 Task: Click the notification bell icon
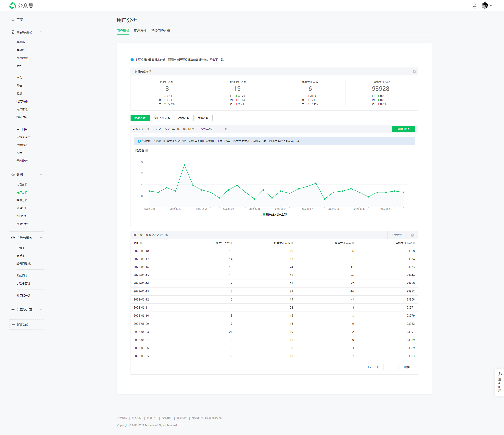pyautogui.click(x=475, y=5)
